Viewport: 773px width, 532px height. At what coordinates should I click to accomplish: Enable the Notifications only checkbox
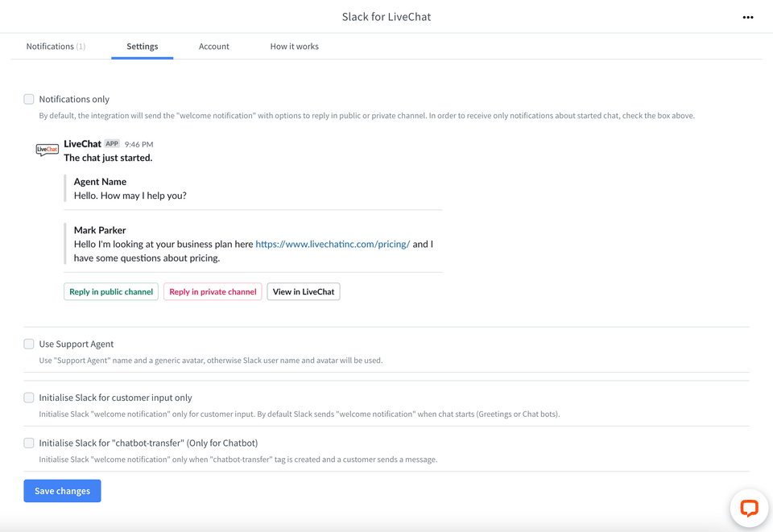point(29,99)
